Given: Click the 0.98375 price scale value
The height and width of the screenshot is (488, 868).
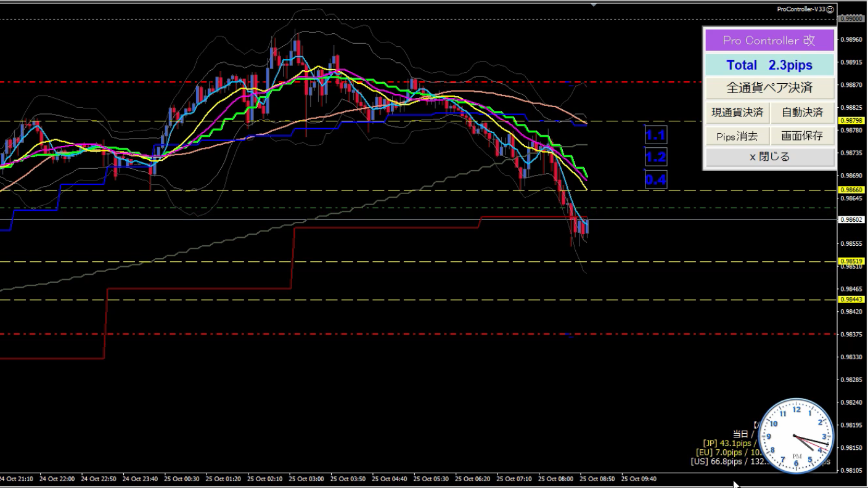Looking at the screenshot, I should pos(851,335).
